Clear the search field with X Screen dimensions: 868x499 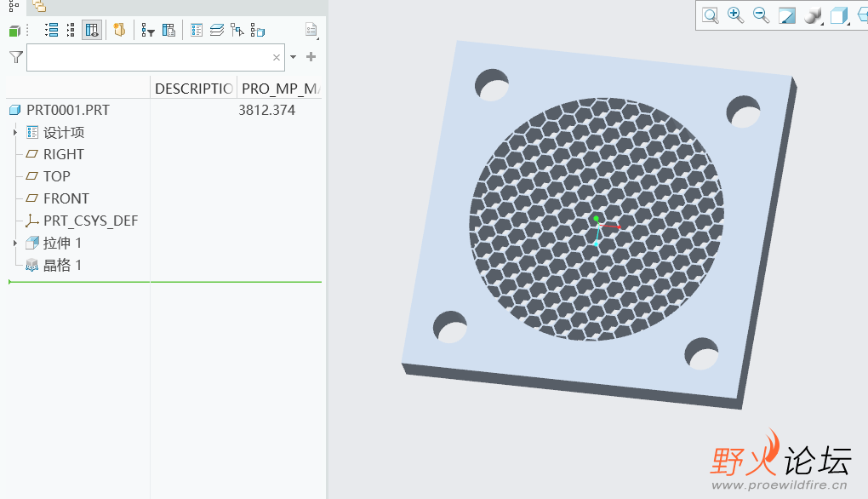(x=277, y=58)
